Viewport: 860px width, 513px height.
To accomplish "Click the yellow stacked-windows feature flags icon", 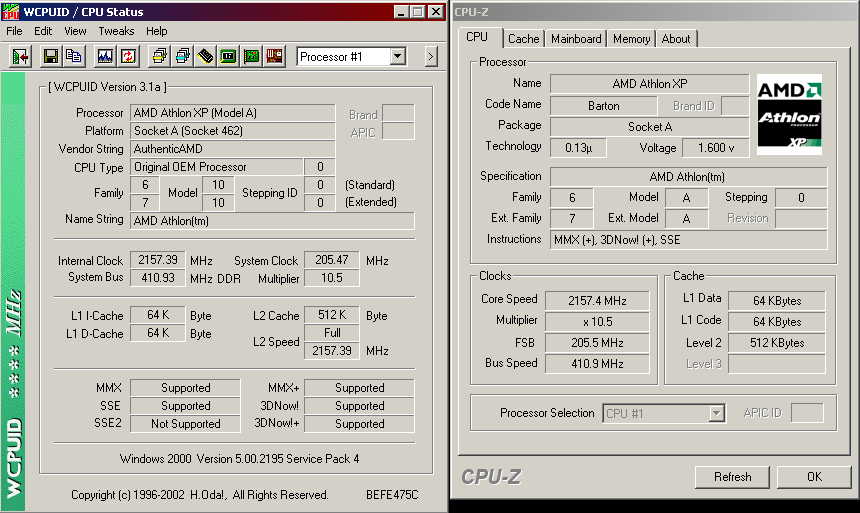I will coord(160,57).
